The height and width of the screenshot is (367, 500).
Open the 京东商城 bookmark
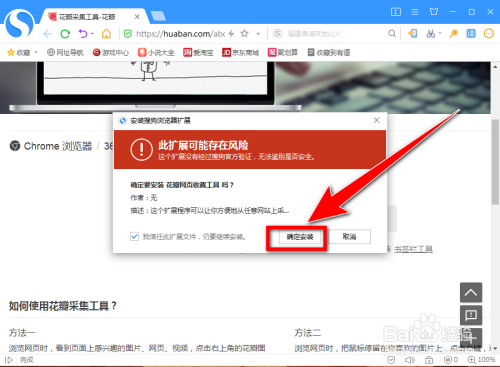coord(241,52)
